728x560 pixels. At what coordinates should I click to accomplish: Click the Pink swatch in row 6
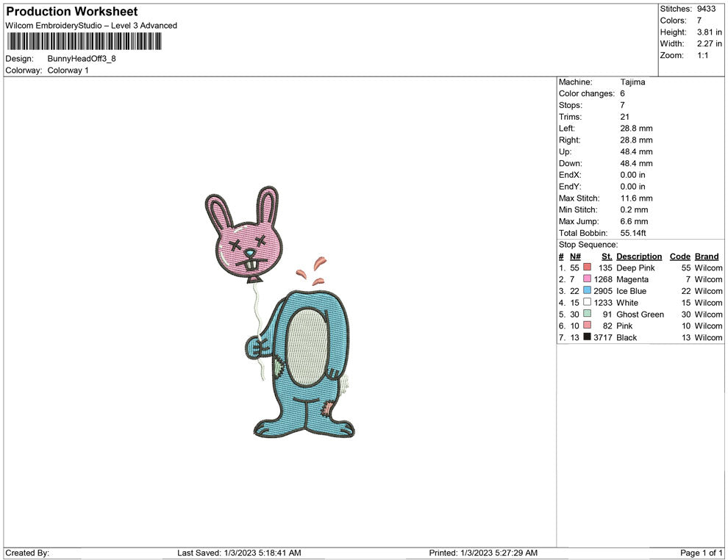coord(587,326)
